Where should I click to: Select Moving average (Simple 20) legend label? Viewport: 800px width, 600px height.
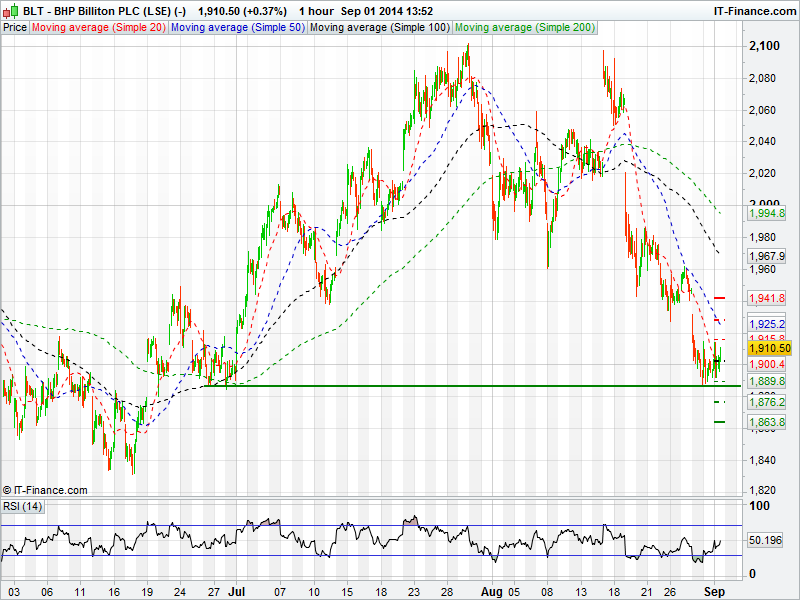99,27
